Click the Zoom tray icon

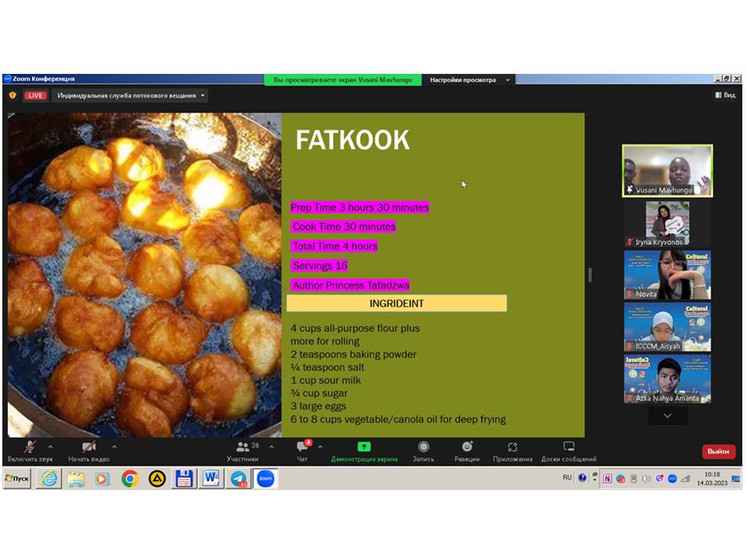coord(672,478)
